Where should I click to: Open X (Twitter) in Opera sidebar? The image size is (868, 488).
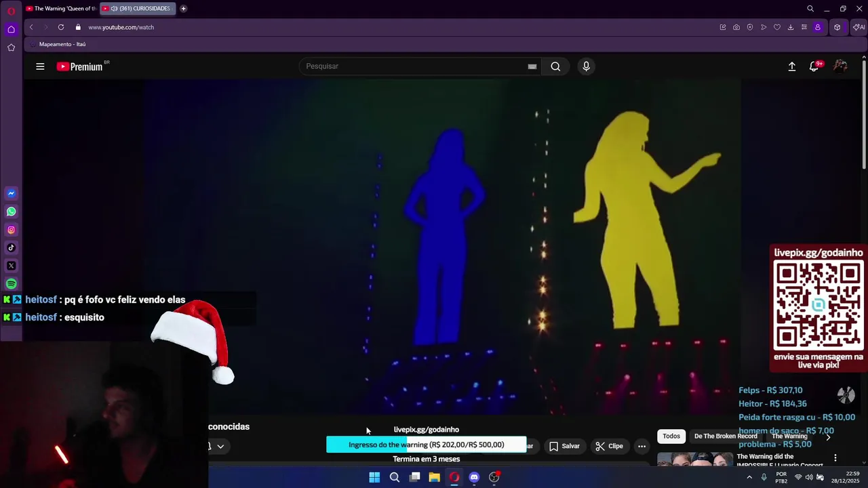point(11,266)
